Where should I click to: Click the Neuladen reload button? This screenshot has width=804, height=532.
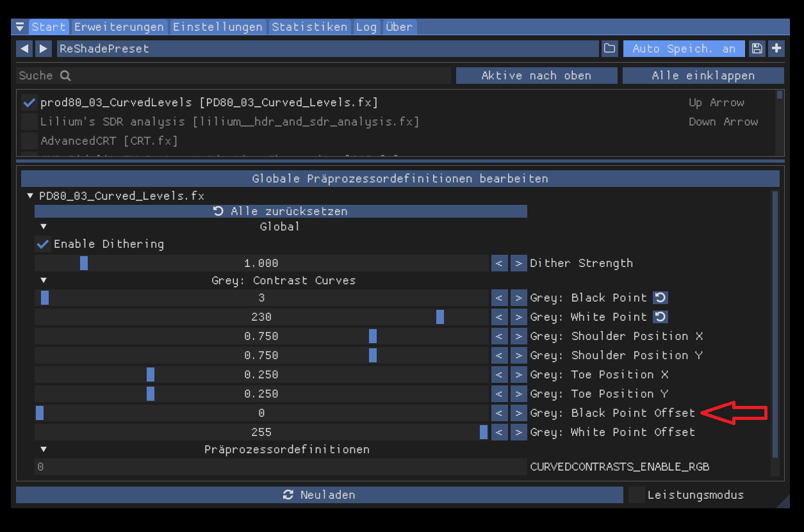[319, 495]
